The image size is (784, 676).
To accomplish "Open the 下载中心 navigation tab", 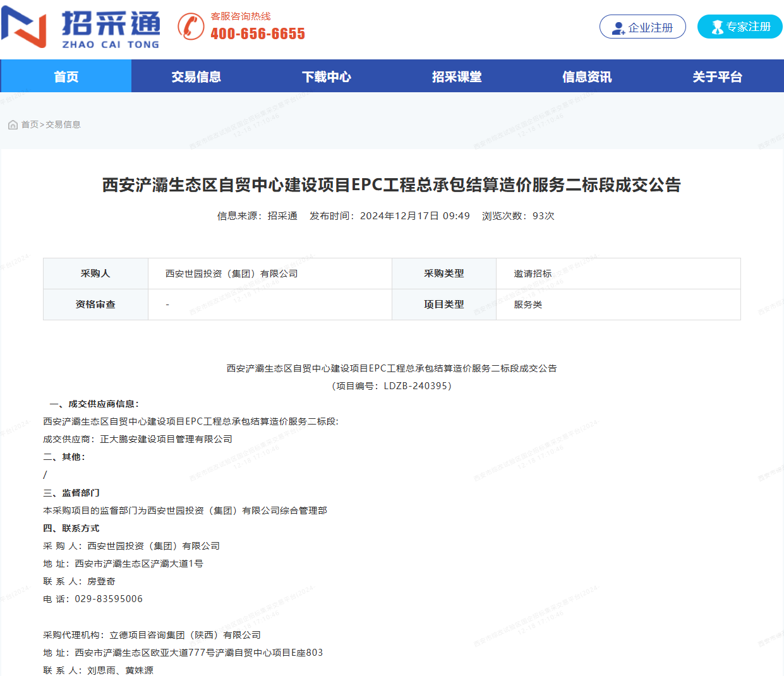I will [x=326, y=77].
